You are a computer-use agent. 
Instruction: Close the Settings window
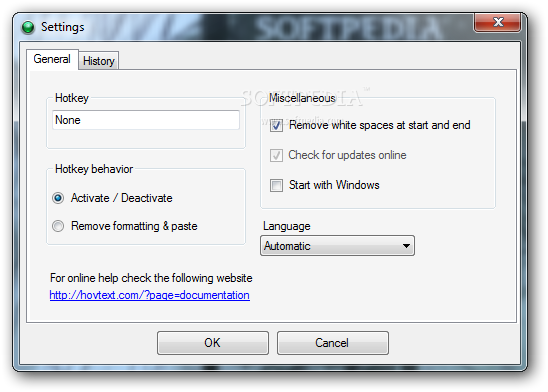[x=498, y=22]
